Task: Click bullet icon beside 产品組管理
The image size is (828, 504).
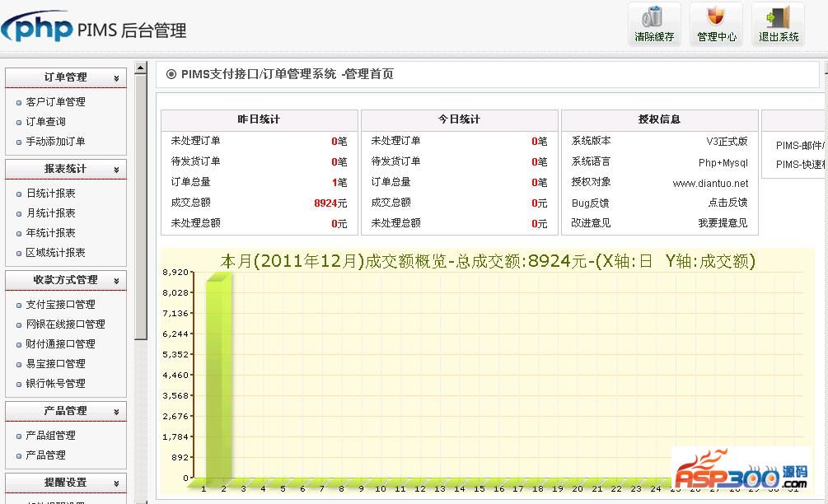Action: tap(19, 436)
